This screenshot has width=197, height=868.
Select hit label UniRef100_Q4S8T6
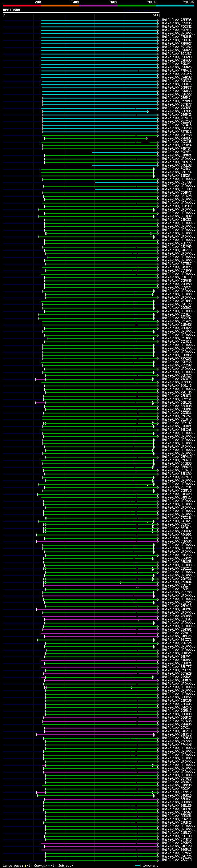tap(177, 379)
